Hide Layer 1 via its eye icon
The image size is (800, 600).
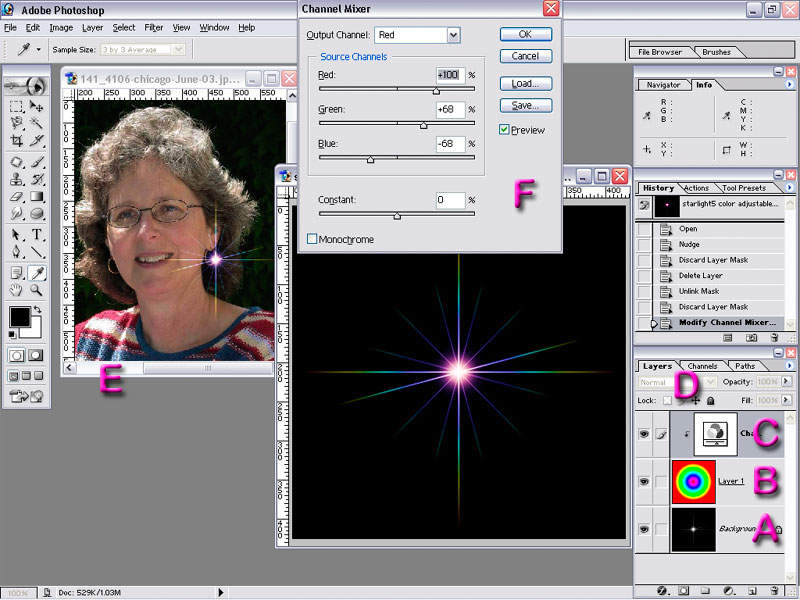pyautogui.click(x=644, y=481)
